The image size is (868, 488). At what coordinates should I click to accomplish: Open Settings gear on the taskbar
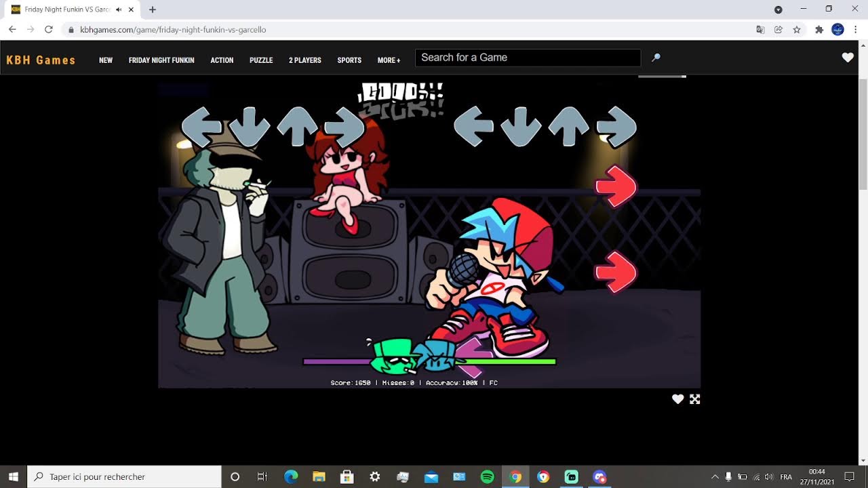pyautogui.click(x=375, y=476)
